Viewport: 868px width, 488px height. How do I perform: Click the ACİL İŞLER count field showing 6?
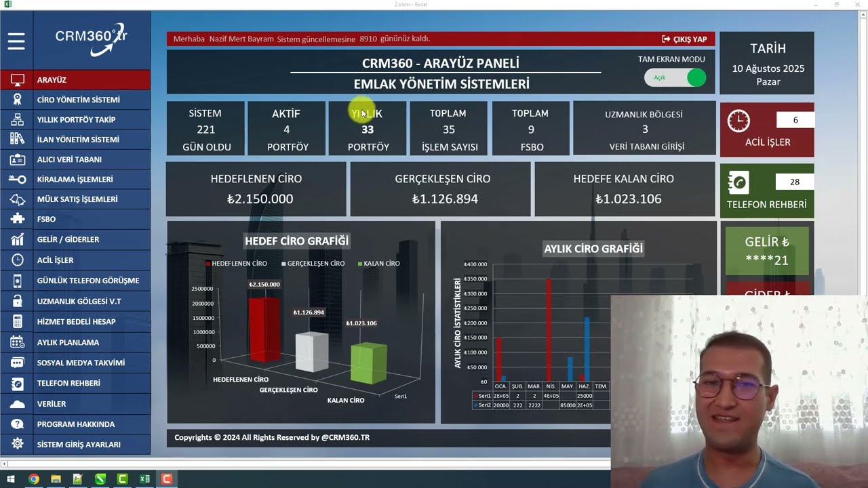coord(795,120)
